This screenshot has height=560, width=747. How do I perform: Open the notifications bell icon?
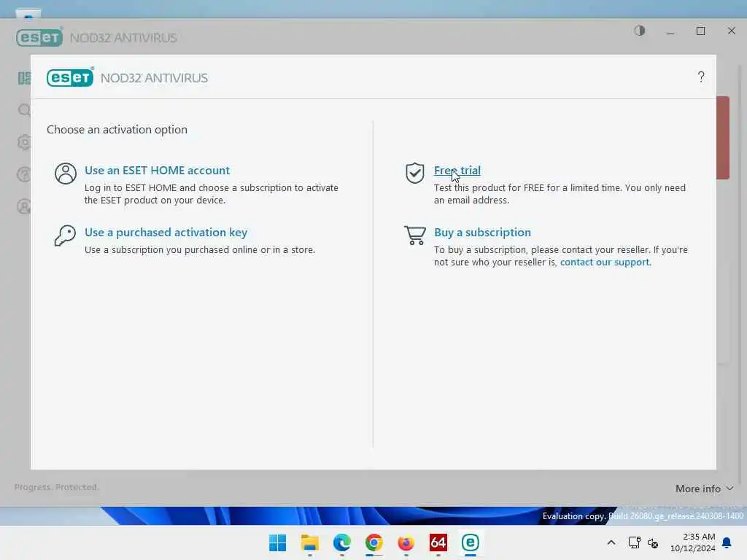click(727, 542)
